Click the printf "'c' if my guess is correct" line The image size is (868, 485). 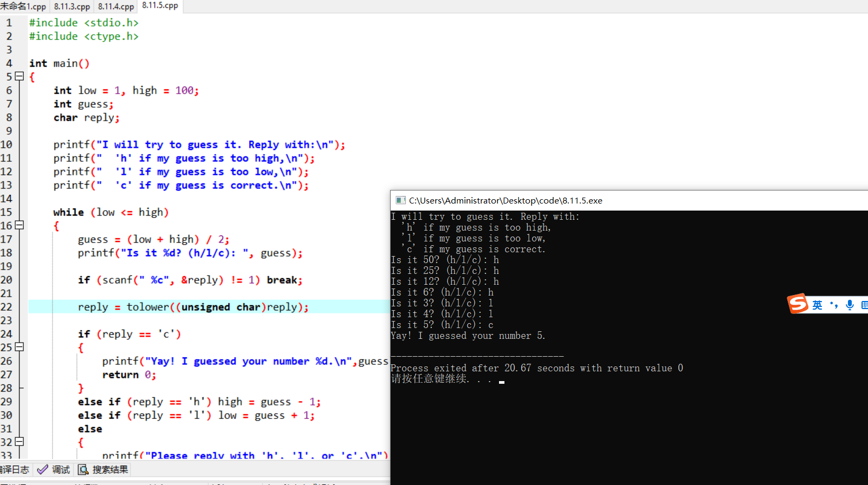pyautogui.click(x=181, y=185)
